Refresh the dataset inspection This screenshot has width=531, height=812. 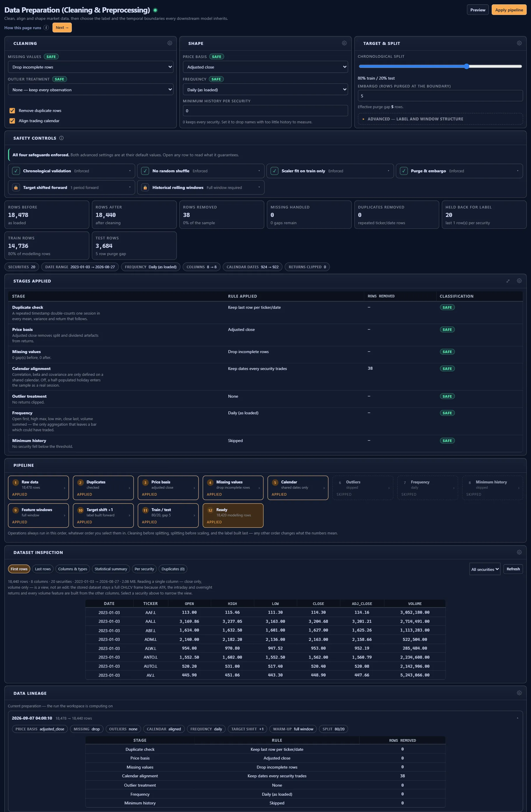coord(513,569)
